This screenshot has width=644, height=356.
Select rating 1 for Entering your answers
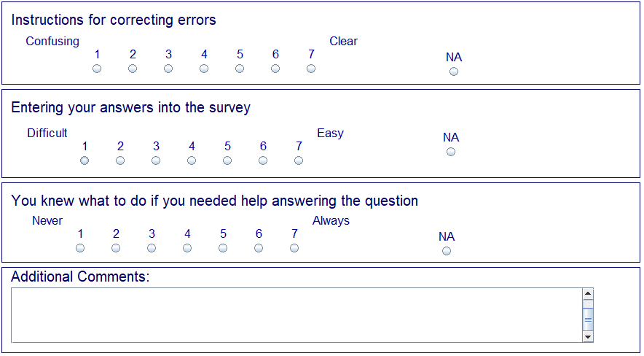(x=85, y=160)
